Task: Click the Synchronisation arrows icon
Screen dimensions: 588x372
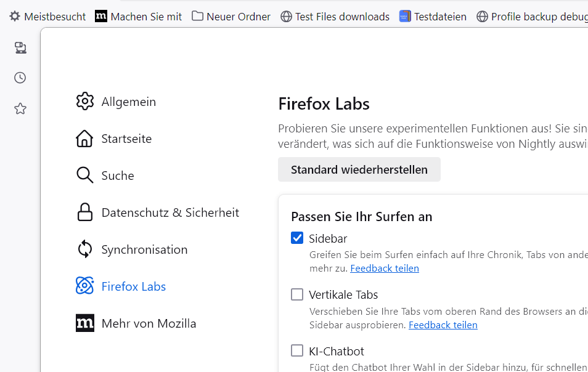Action: [x=84, y=249]
